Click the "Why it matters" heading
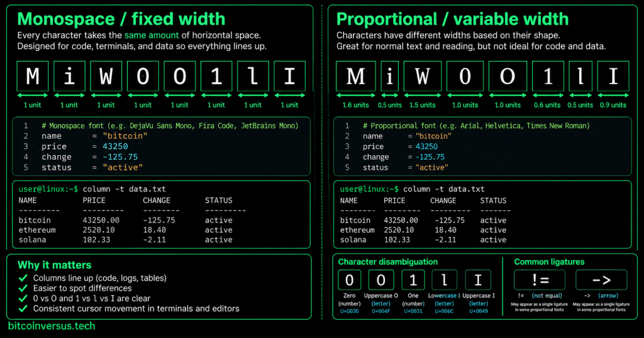 coord(55,265)
